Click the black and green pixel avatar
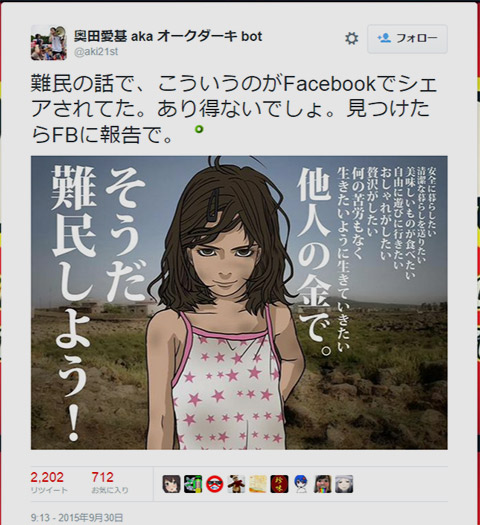Viewport: 480px width, 525px height. [x=193, y=484]
